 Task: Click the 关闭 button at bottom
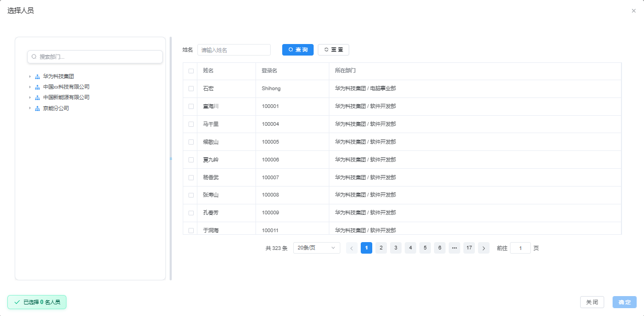point(592,302)
